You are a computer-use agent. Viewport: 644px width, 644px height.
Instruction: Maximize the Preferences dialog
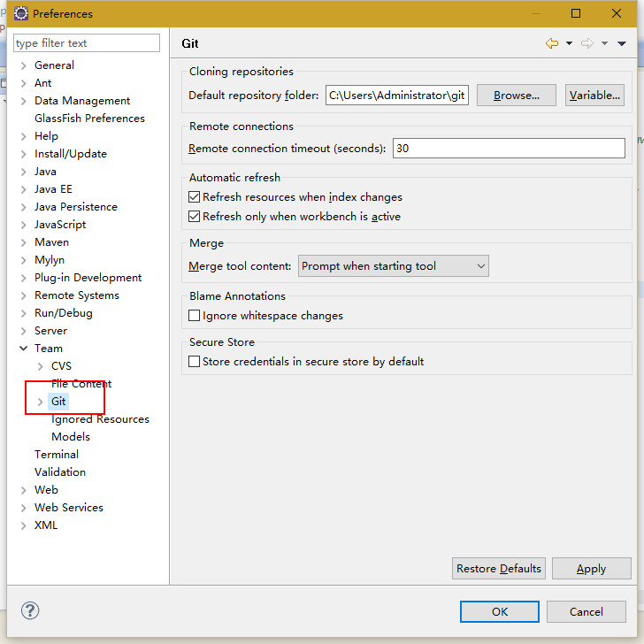pos(576,13)
